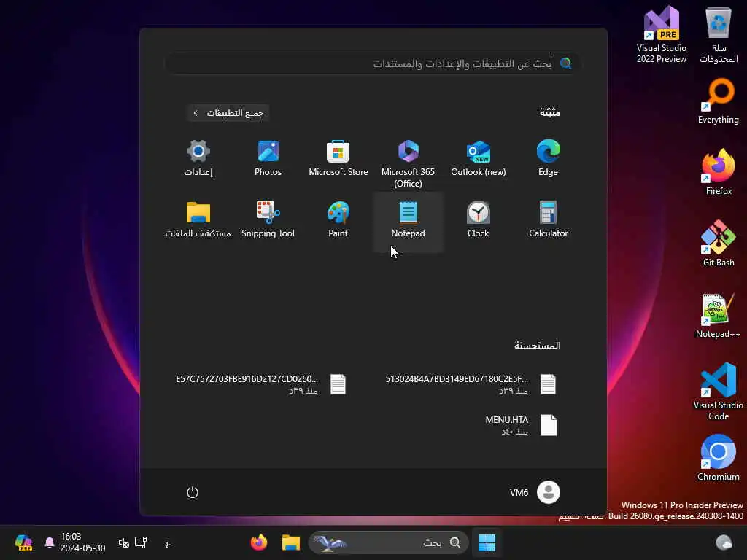Click the taskbar search box (بحث)
The image size is (747, 560).
click(389, 542)
